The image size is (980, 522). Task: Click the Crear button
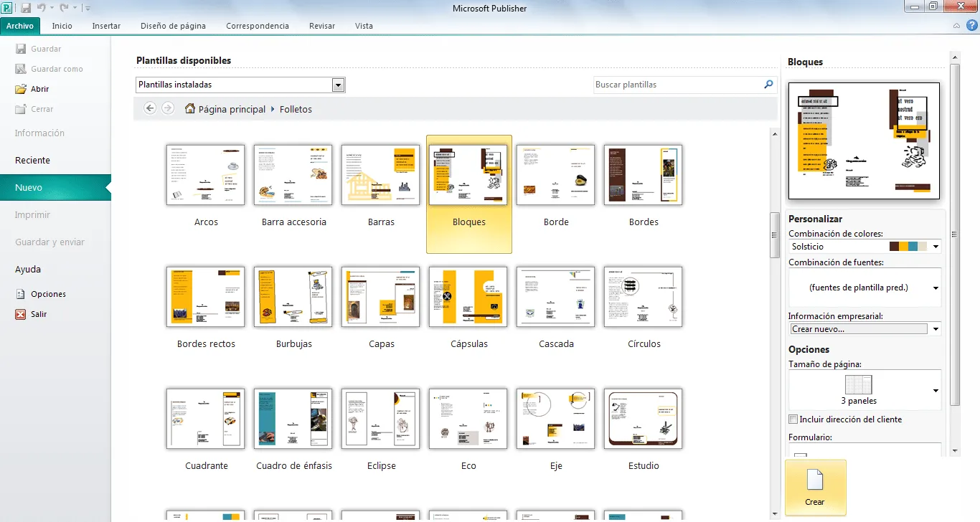point(816,488)
